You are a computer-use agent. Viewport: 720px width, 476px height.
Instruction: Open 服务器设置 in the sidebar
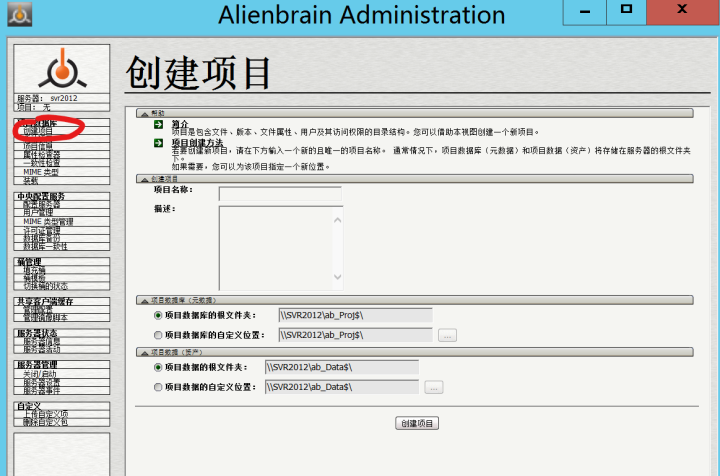coord(42,382)
